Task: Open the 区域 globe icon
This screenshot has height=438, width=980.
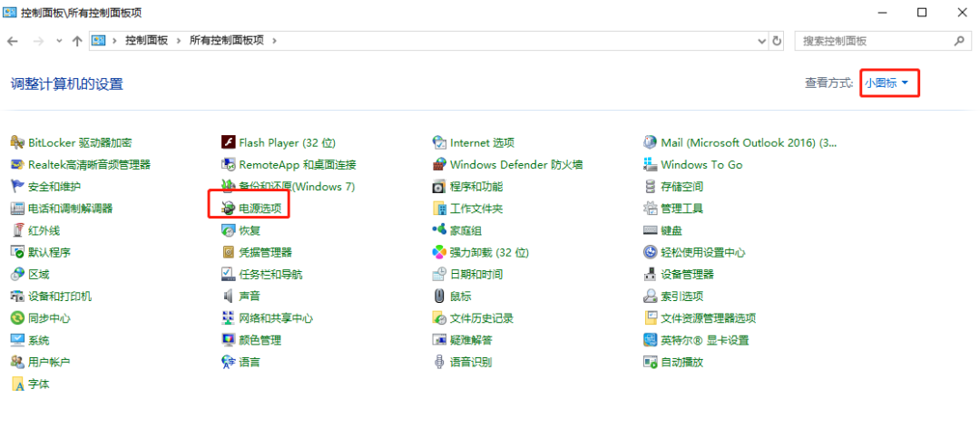Action: [x=17, y=274]
